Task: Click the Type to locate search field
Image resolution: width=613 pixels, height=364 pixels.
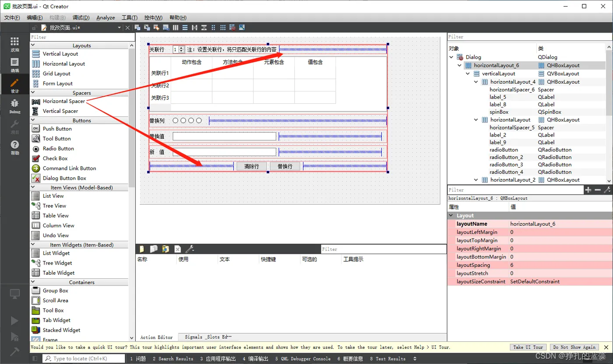Action: (84, 359)
